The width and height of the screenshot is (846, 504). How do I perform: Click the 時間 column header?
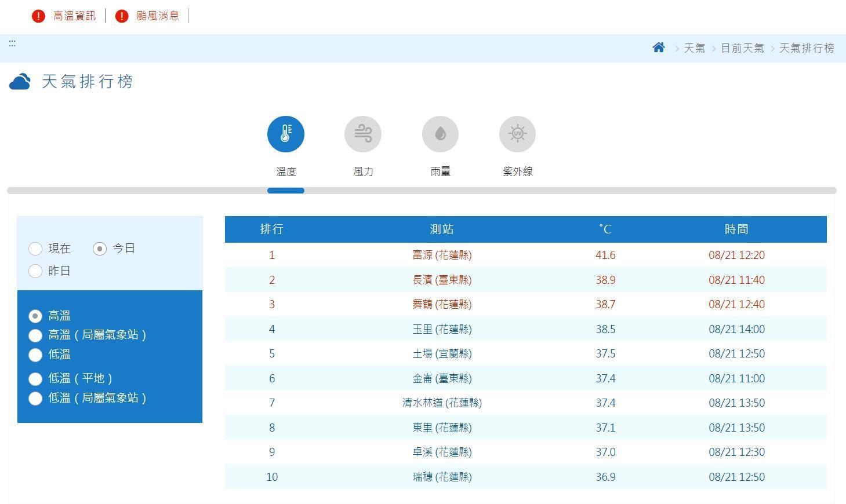pos(736,229)
